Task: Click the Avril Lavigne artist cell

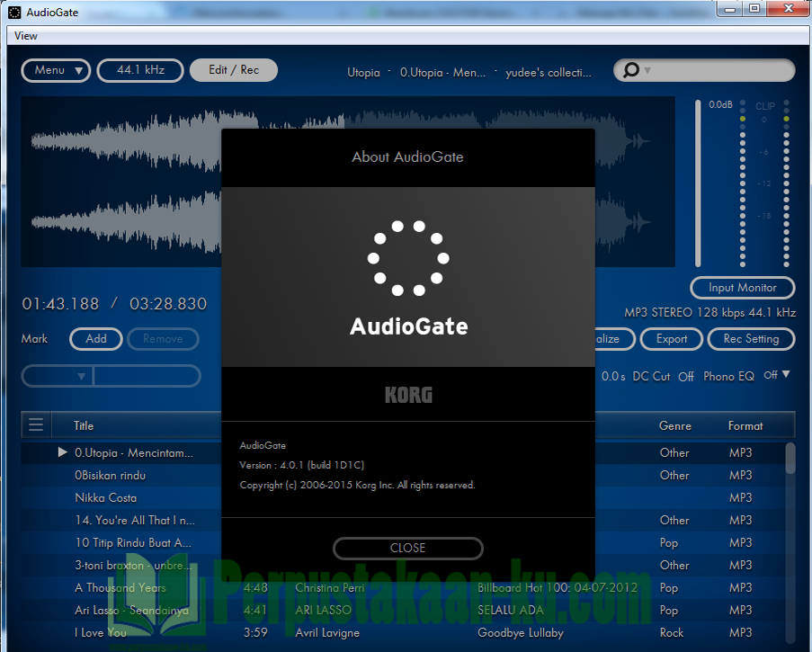Action: 327,632
